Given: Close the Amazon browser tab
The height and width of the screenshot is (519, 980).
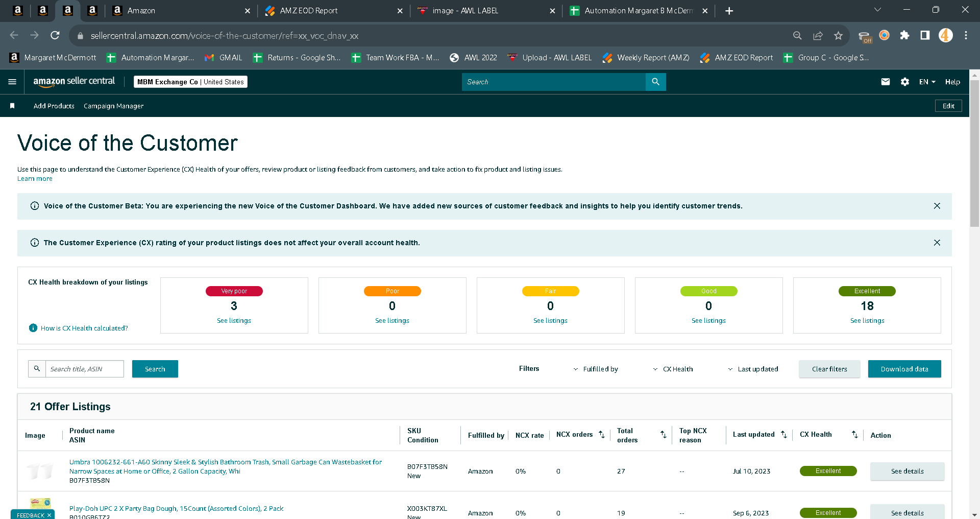Looking at the screenshot, I should click(x=248, y=11).
